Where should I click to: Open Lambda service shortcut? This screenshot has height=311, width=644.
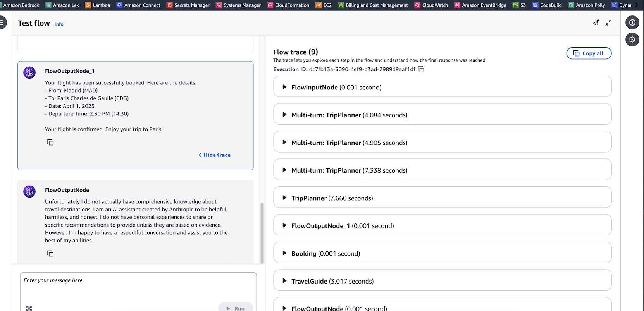pos(98,5)
